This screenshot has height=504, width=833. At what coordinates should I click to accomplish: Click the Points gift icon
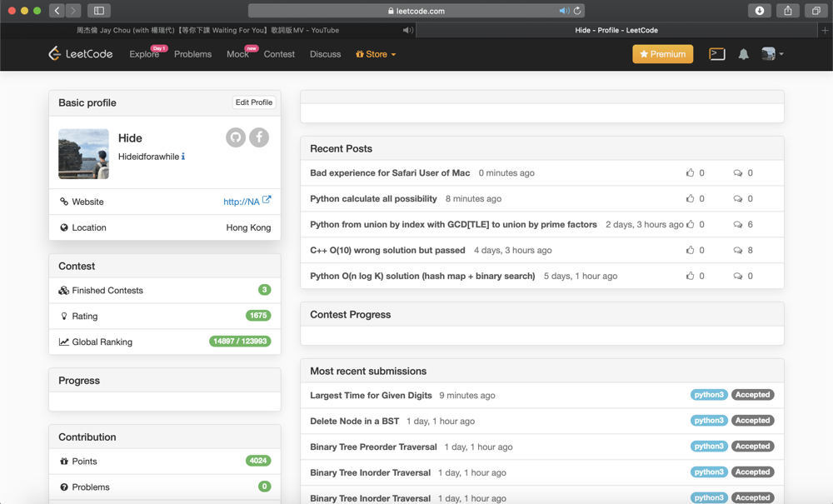coord(64,461)
